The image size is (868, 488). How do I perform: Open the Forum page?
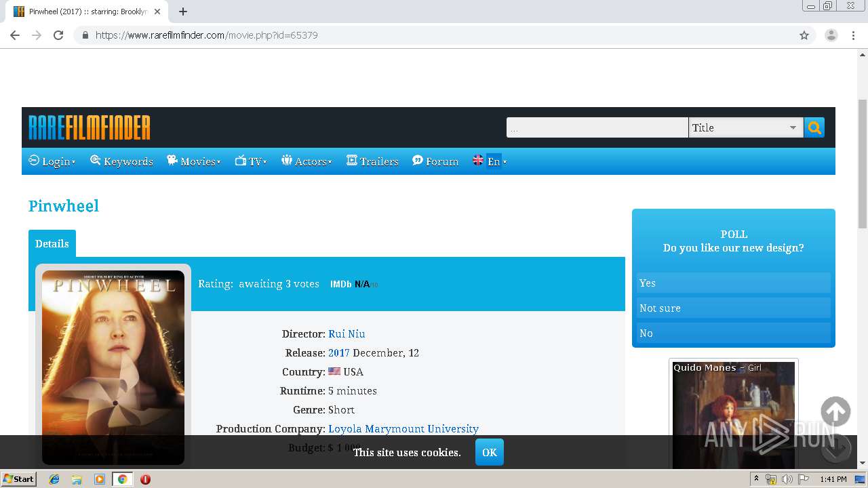click(435, 161)
